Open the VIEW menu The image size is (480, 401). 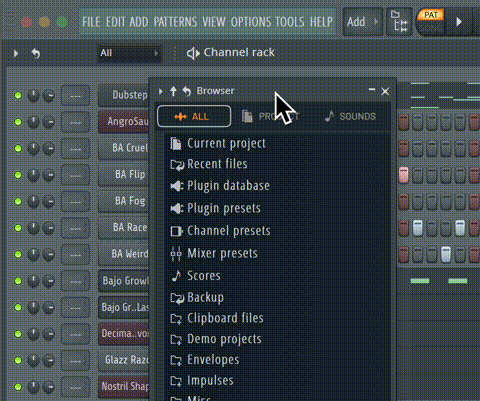click(214, 22)
